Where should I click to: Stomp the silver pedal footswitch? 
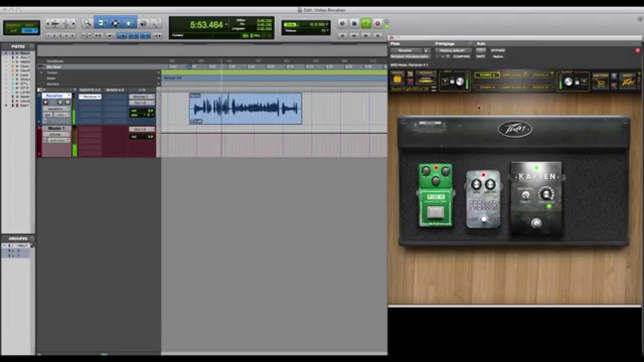(484, 219)
